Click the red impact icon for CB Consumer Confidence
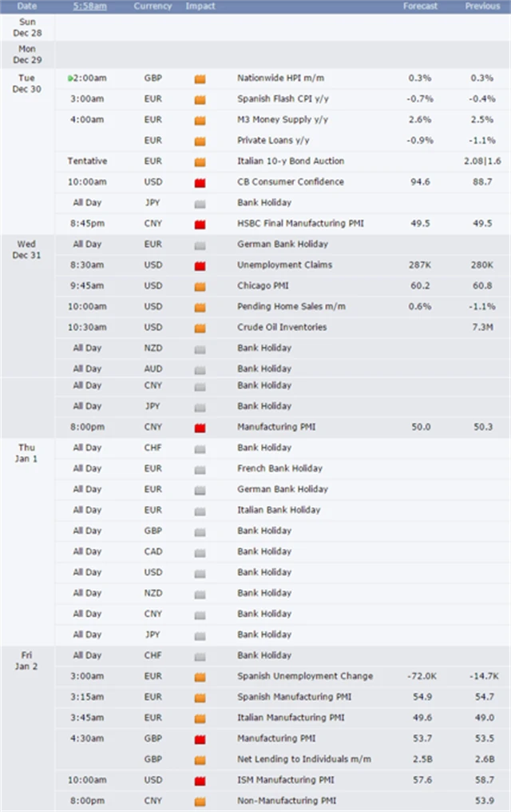The height and width of the screenshot is (812, 511). coord(200,182)
